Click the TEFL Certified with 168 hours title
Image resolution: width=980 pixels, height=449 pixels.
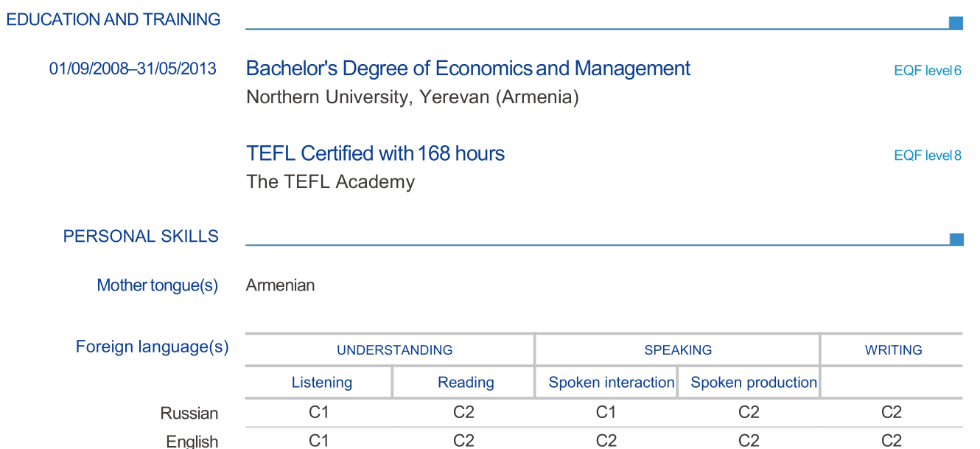[375, 153]
